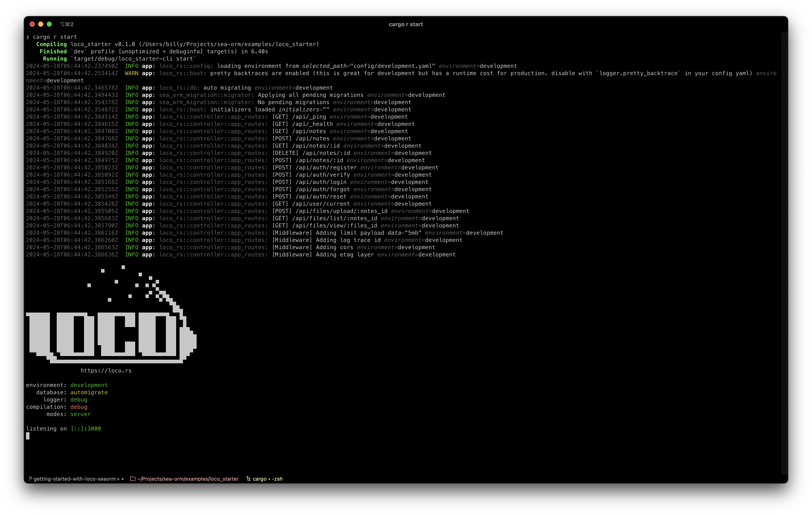Click '[::]:3000' listening address

86,429
